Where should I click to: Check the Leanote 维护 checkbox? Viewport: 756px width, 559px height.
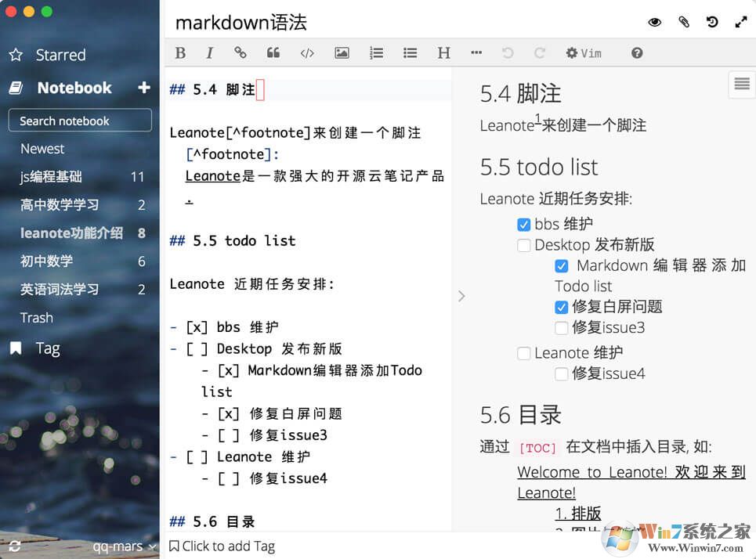click(x=523, y=353)
